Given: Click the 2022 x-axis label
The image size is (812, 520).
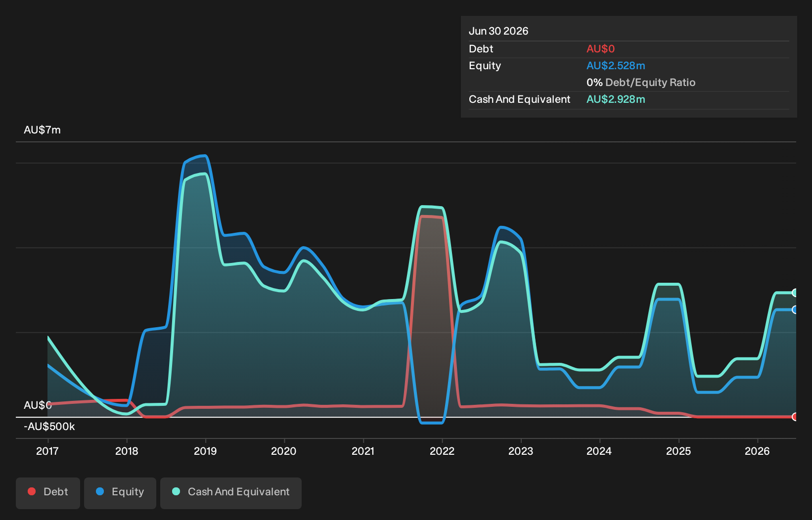Looking at the screenshot, I should [x=442, y=451].
